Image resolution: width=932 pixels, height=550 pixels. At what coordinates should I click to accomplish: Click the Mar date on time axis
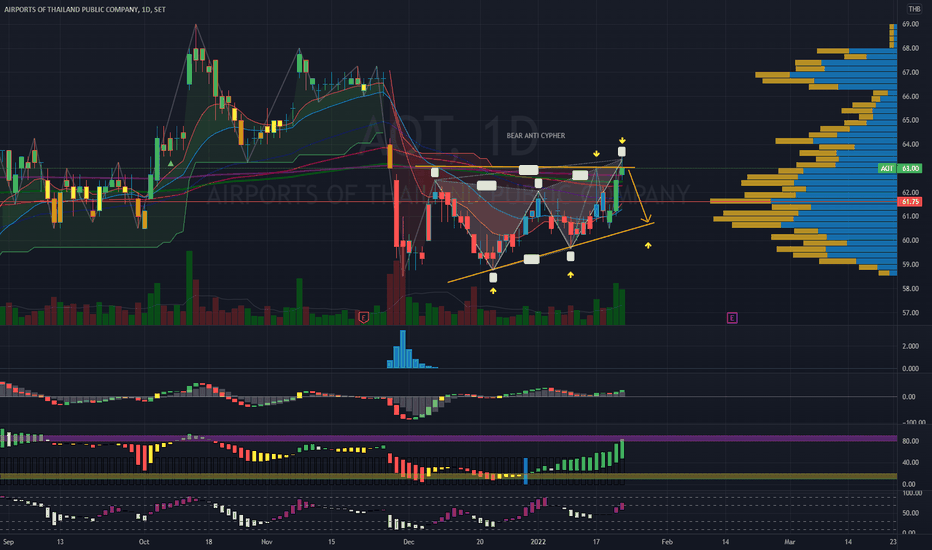coord(789,542)
